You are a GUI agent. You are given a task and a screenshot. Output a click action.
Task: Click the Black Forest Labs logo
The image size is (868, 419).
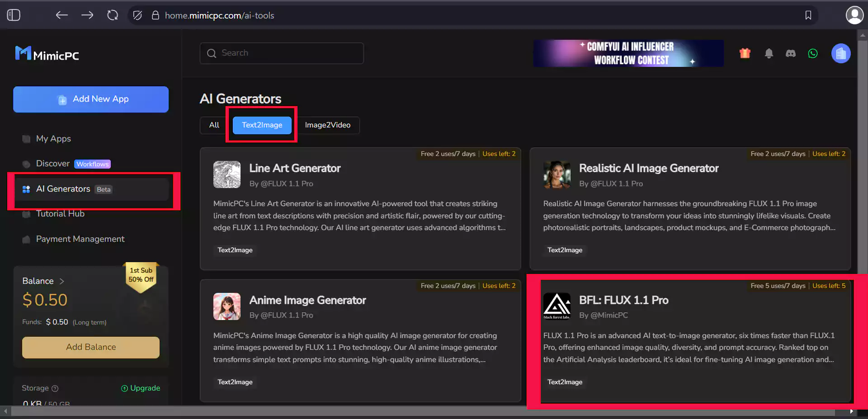[x=557, y=306]
